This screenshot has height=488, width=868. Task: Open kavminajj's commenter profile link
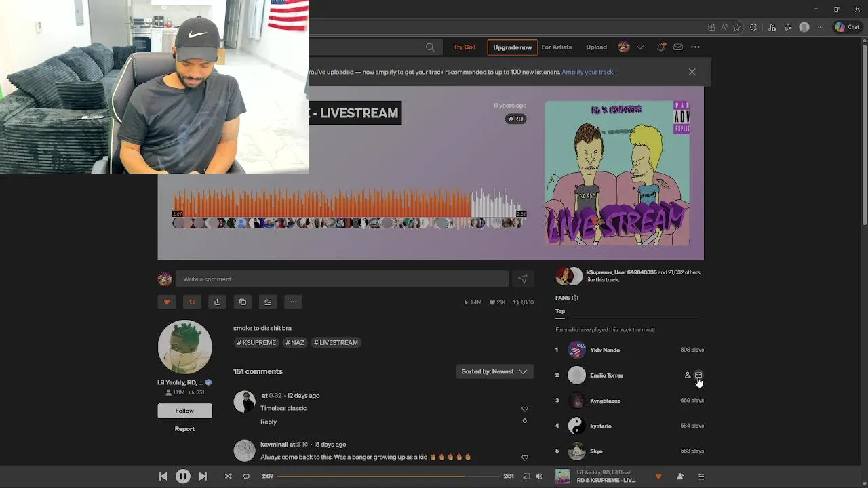click(274, 445)
